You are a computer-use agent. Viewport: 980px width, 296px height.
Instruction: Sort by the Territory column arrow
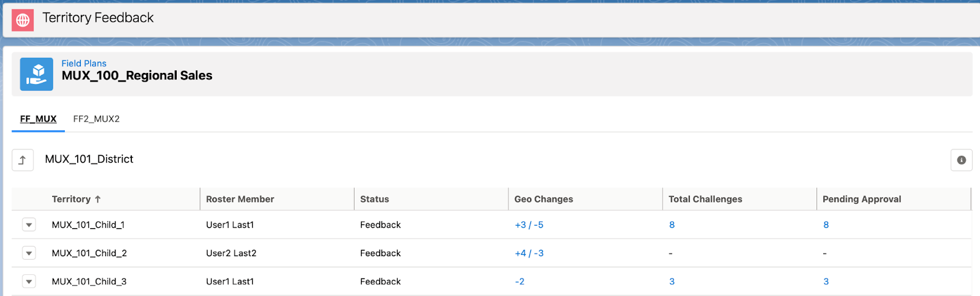pos(98,199)
